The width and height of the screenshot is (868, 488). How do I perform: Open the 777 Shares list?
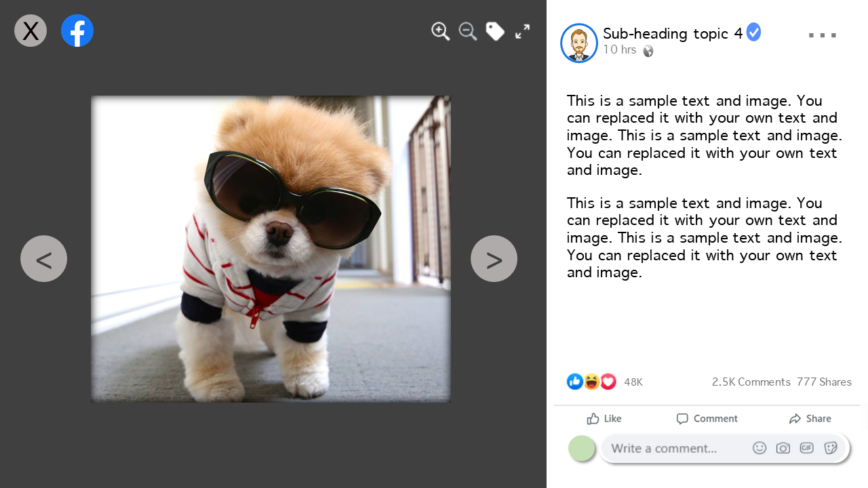pos(824,382)
